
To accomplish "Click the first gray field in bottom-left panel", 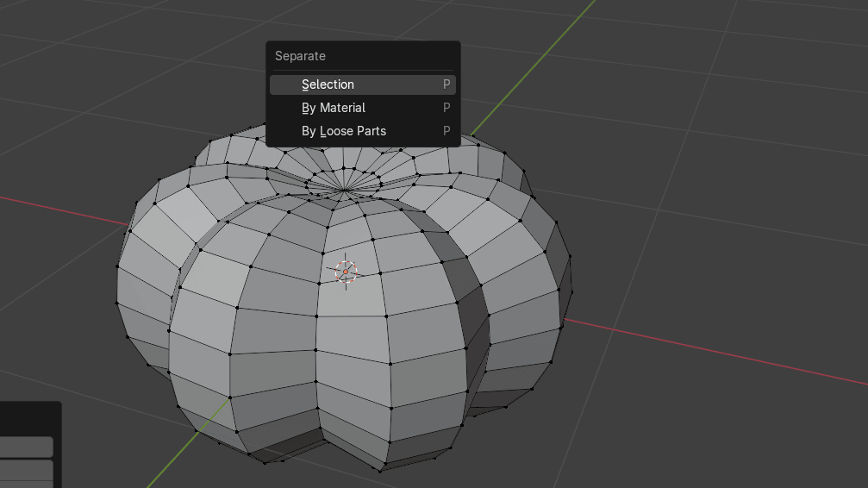I will pyautogui.click(x=26, y=447).
